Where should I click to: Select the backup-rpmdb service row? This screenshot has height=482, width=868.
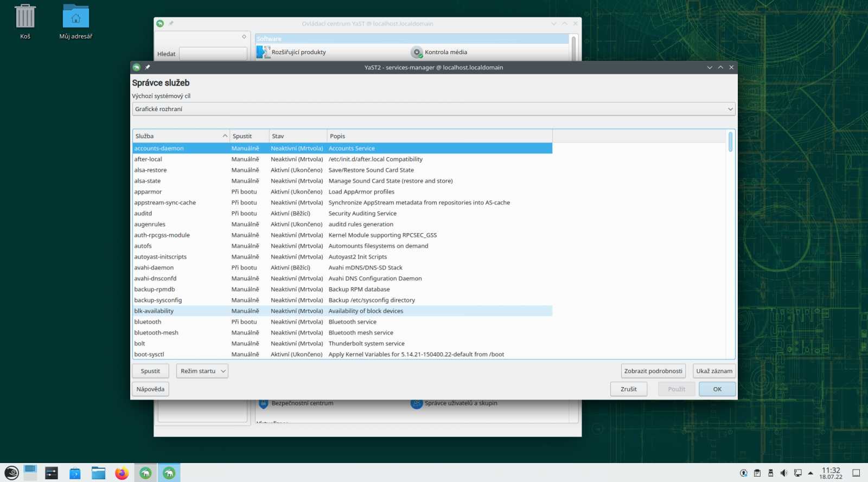click(342, 289)
